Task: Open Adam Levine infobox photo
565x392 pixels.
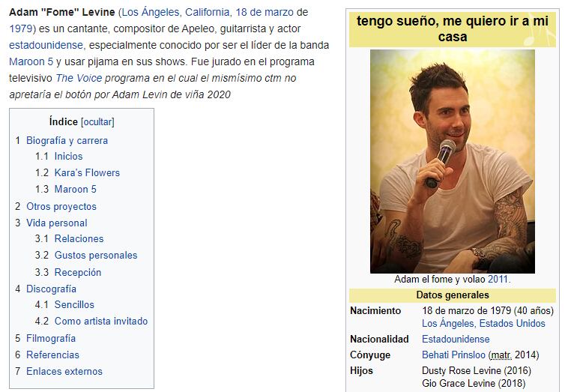Action: coord(452,161)
